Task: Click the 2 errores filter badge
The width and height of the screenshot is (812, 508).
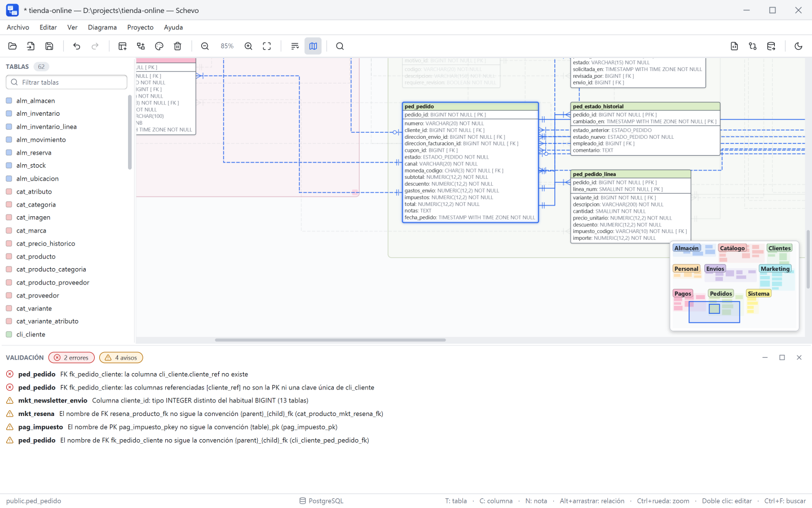Action: pyautogui.click(x=72, y=358)
